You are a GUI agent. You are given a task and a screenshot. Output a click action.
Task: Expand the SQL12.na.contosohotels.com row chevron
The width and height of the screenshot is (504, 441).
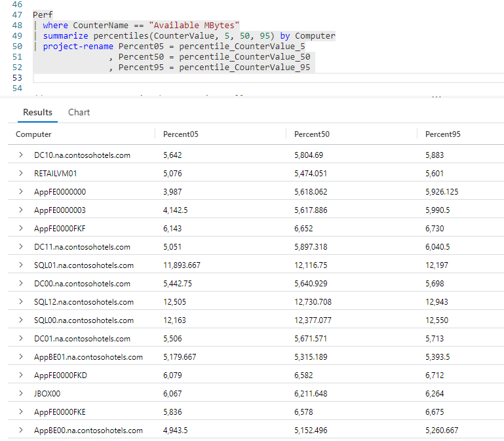(21, 302)
